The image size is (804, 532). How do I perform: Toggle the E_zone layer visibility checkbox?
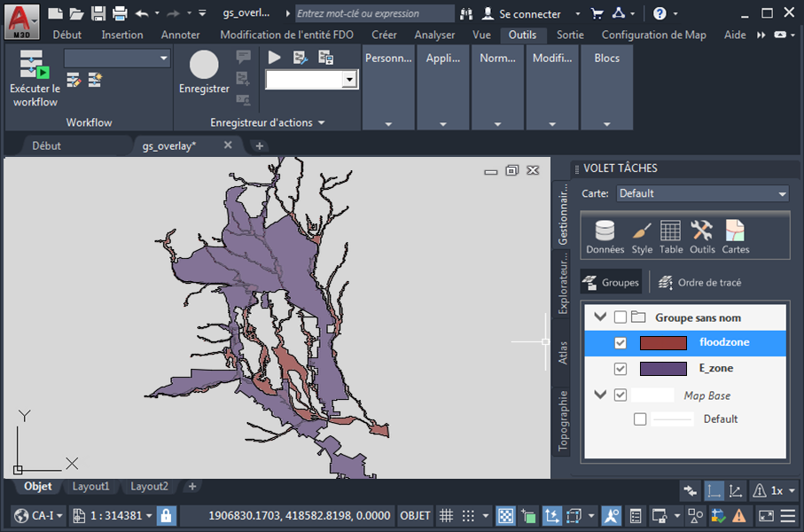coord(621,369)
